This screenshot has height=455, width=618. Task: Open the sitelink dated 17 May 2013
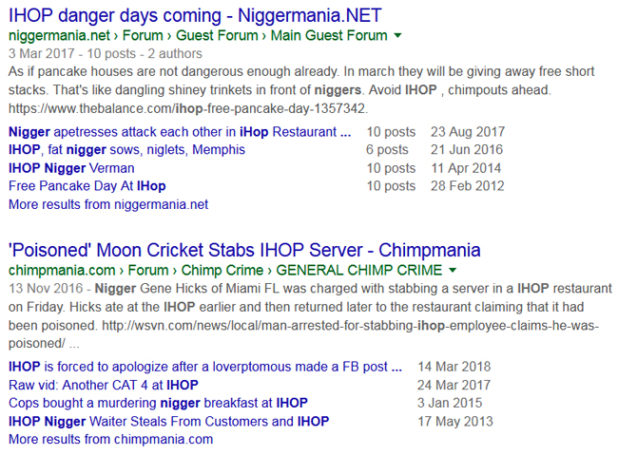coord(168,421)
